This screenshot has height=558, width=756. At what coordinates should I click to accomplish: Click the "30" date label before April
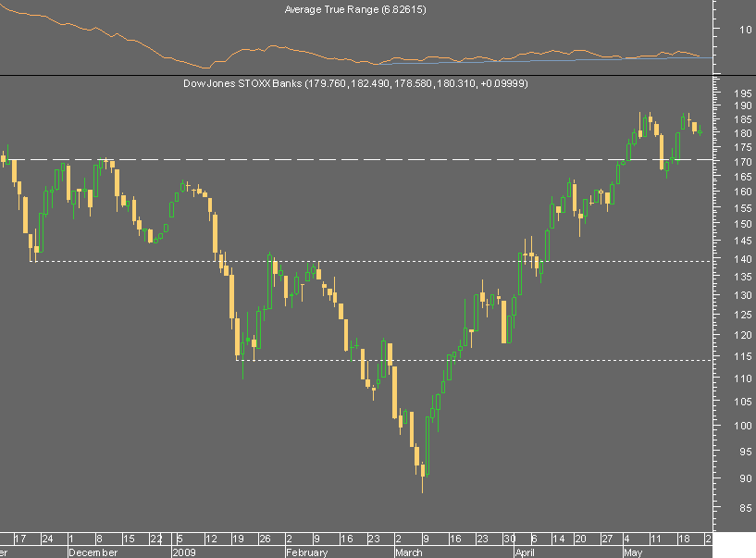[x=510, y=539]
